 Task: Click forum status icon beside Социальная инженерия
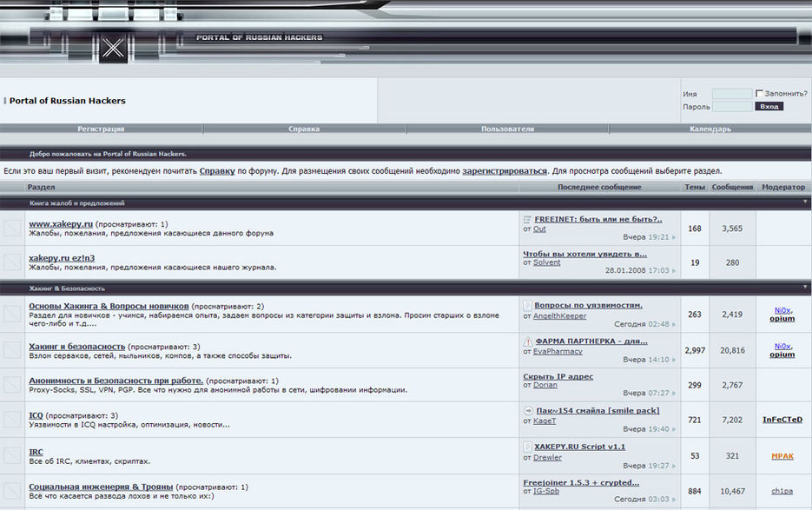click(12, 491)
